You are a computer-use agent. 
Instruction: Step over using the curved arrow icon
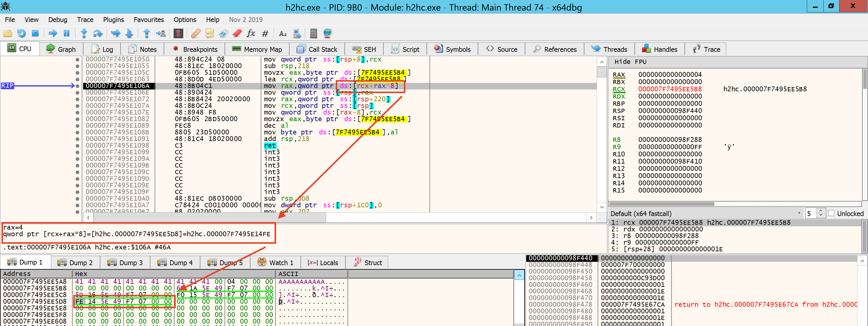(x=98, y=33)
